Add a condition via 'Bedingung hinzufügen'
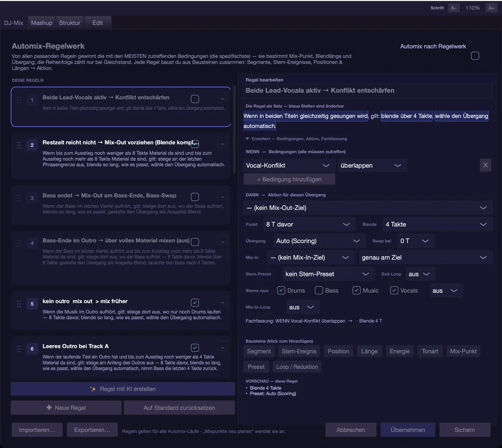502x448 pixels. point(289,179)
